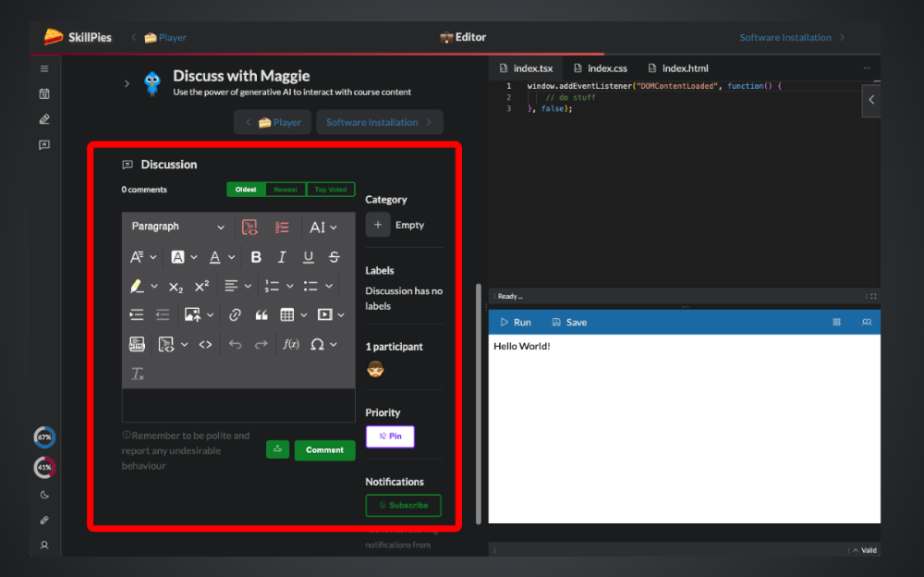Viewport: 924px width, 577px height.
Task: Toggle dark mode with the moon icon
Action: (x=44, y=495)
